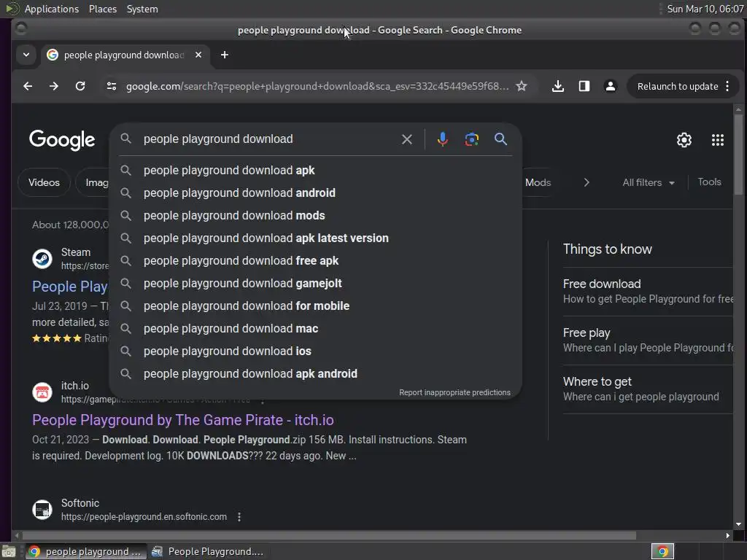Open the Steam People Playground result title
Screen dimensions: 747x560
pyautogui.click(x=69, y=286)
